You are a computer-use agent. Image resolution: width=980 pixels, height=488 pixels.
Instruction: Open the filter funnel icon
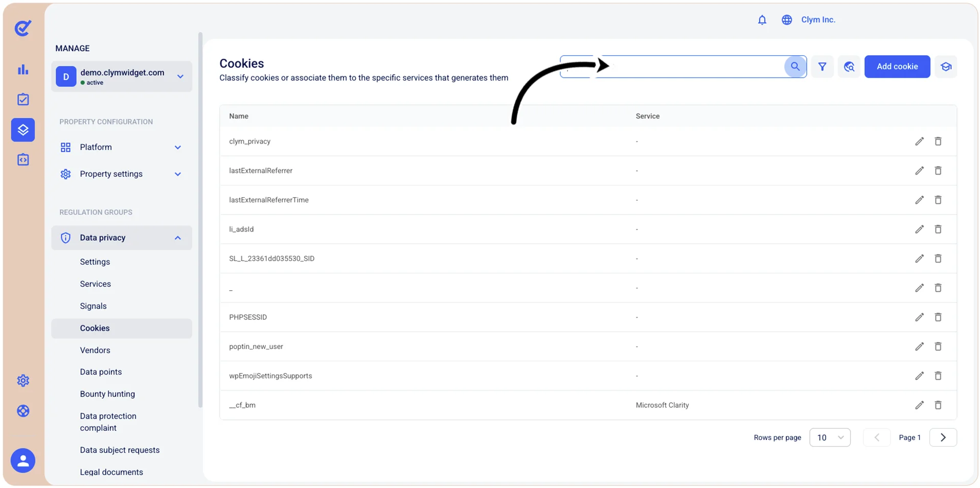coord(822,66)
